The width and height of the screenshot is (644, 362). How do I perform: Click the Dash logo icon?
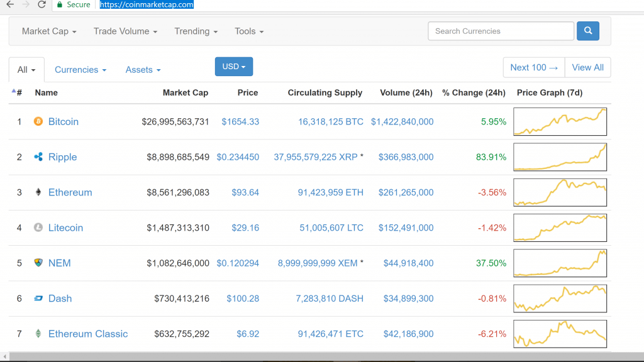(x=38, y=299)
